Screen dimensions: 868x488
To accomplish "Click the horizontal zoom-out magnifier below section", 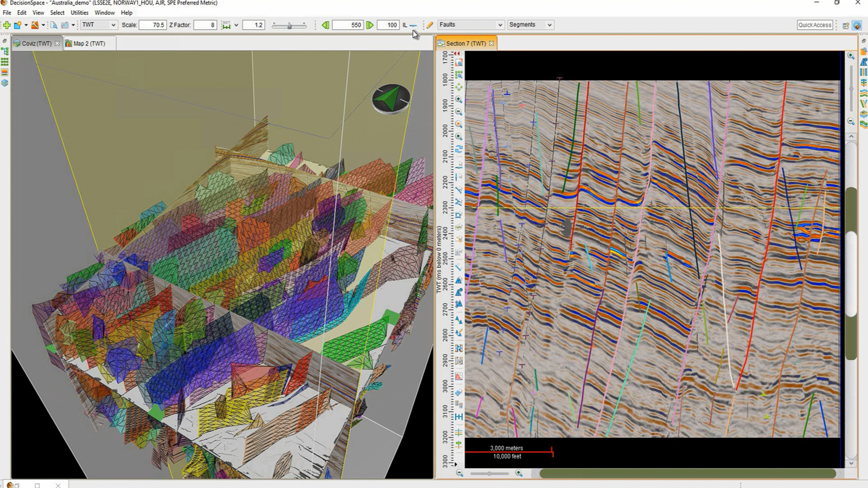I will point(459,473).
